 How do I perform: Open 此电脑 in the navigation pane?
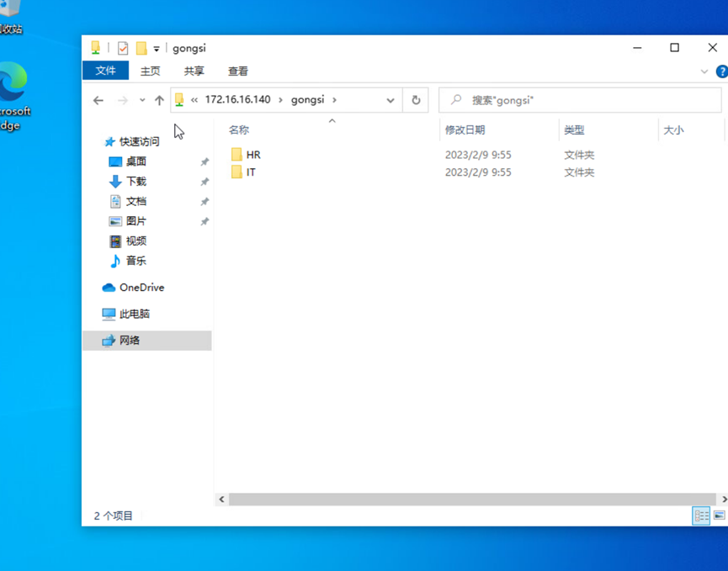point(134,314)
